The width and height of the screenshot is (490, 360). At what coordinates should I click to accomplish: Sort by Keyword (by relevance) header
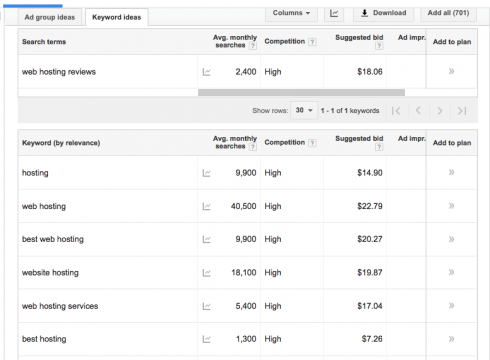[x=61, y=143]
